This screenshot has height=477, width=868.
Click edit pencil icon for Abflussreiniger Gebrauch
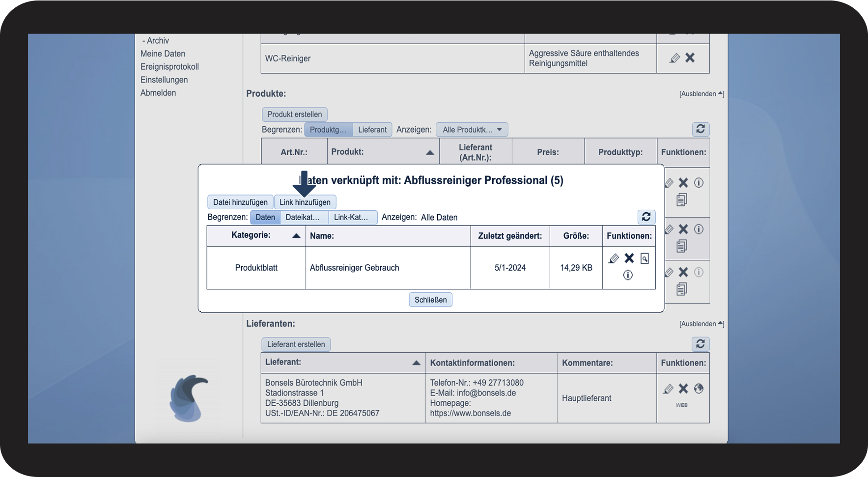click(614, 258)
